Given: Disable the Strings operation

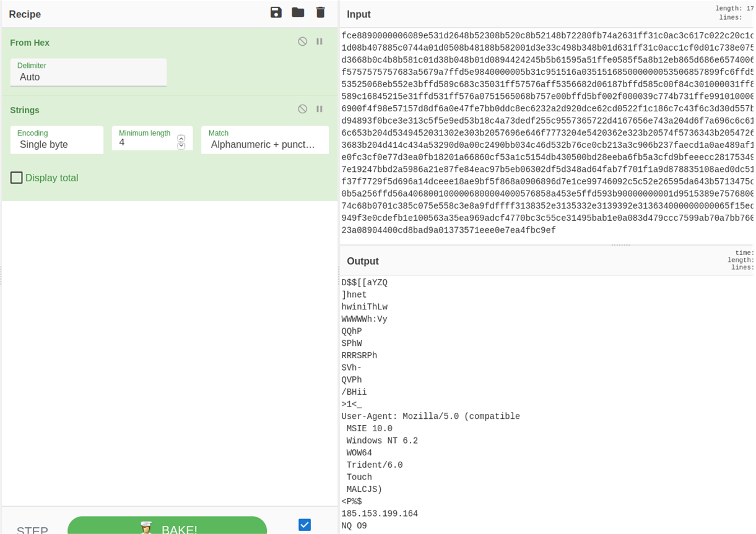Looking at the screenshot, I should click(302, 109).
